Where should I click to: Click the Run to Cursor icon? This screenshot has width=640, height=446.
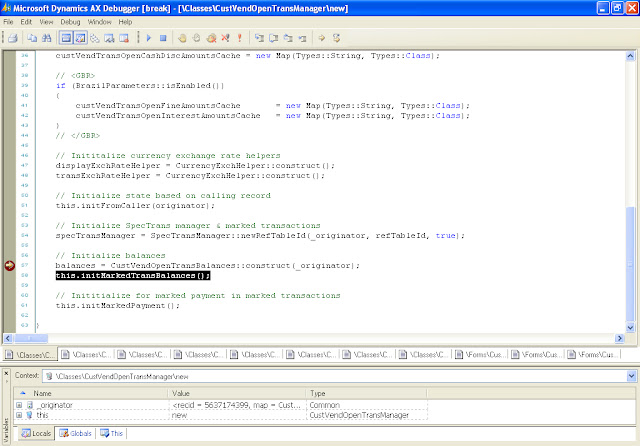[302, 38]
